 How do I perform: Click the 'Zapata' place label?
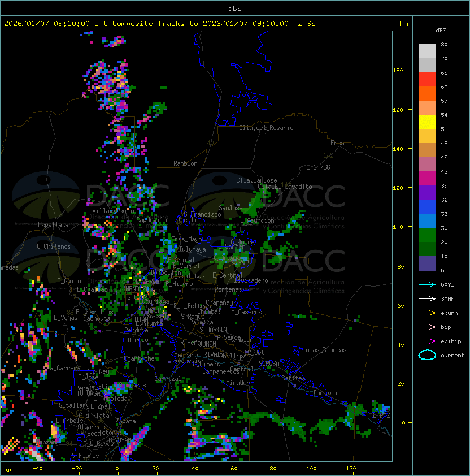(x=125, y=421)
